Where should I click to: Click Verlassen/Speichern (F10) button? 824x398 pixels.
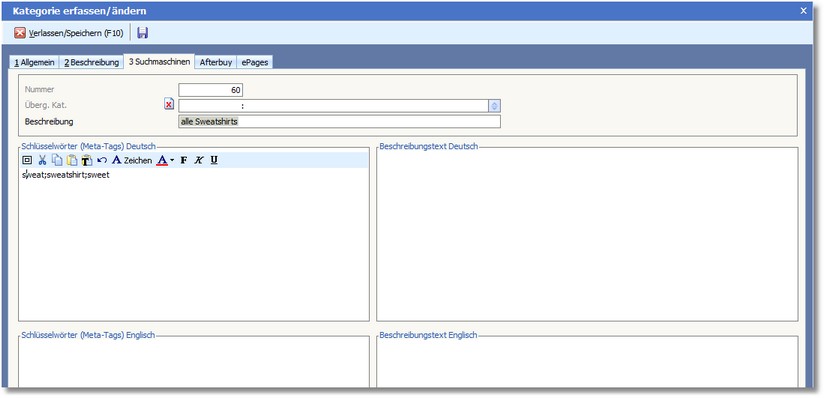pos(69,33)
